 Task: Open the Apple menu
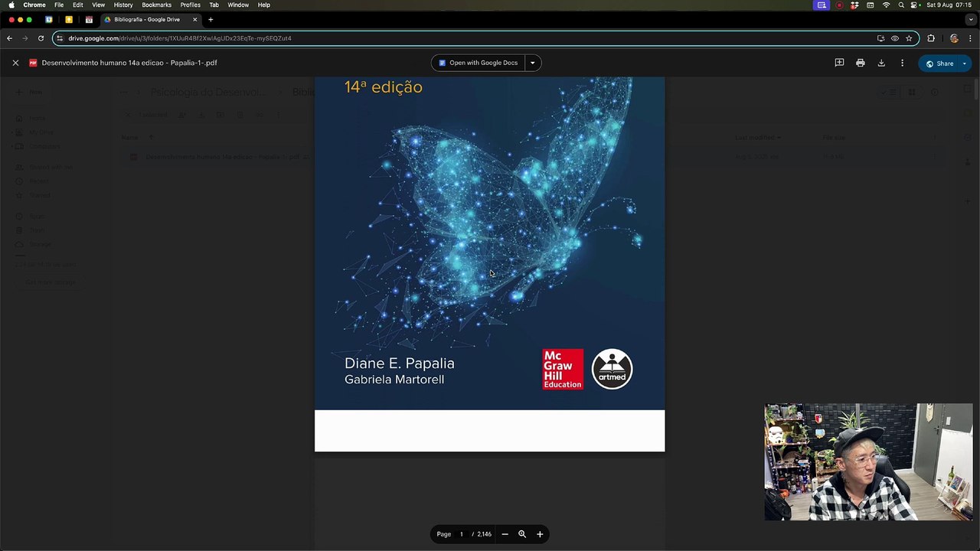pos(11,5)
